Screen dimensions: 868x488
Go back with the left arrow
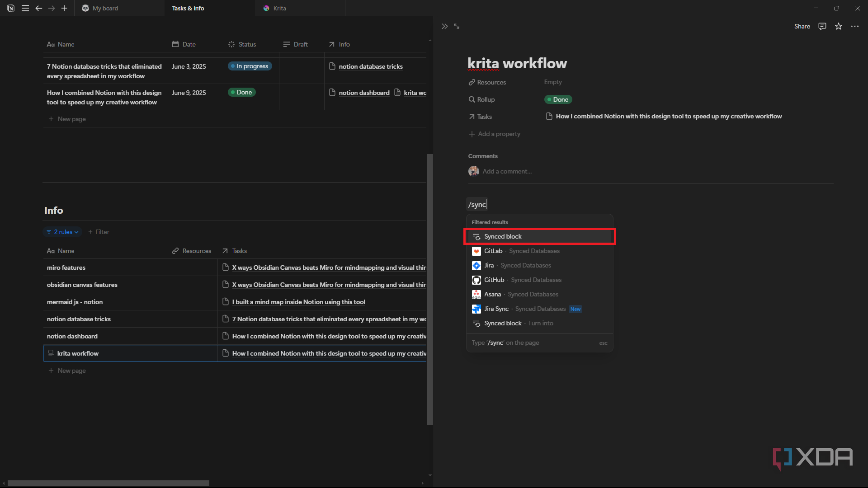point(39,8)
